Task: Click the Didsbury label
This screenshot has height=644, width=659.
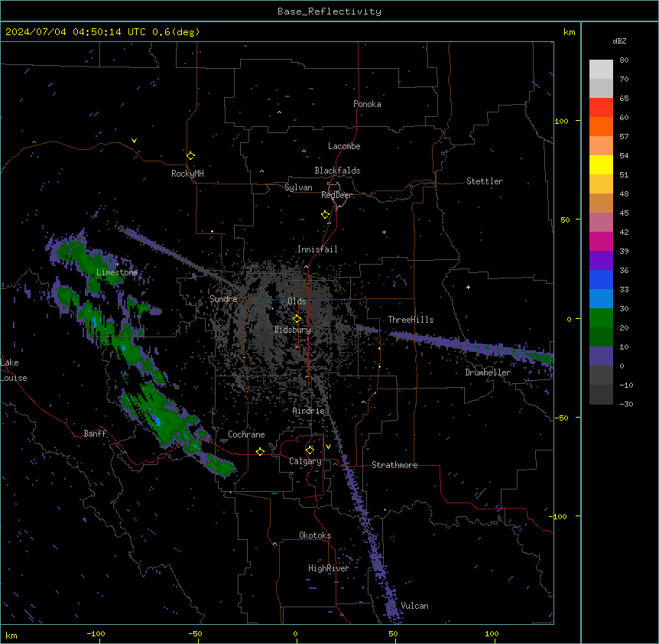Action: pyautogui.click(x=292, y=330)
